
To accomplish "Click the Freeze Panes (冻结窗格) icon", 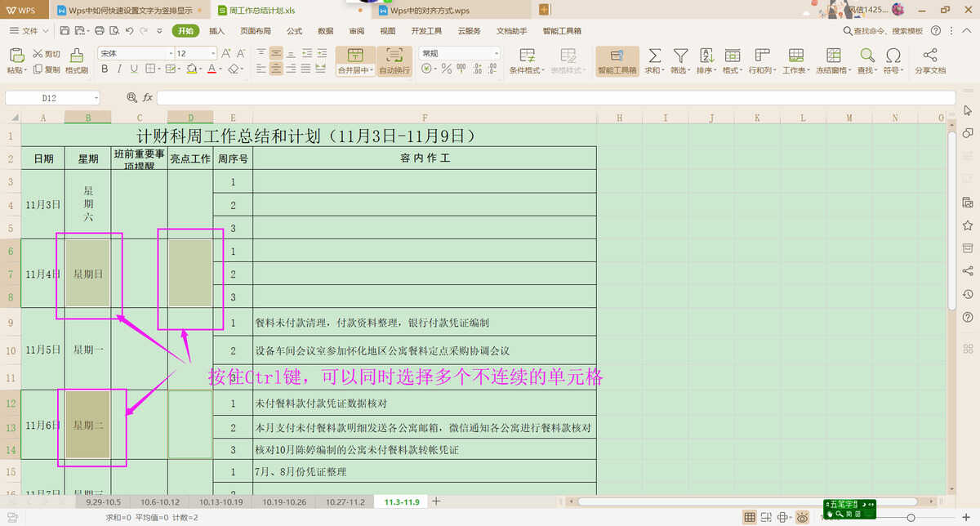I will 833,55.
